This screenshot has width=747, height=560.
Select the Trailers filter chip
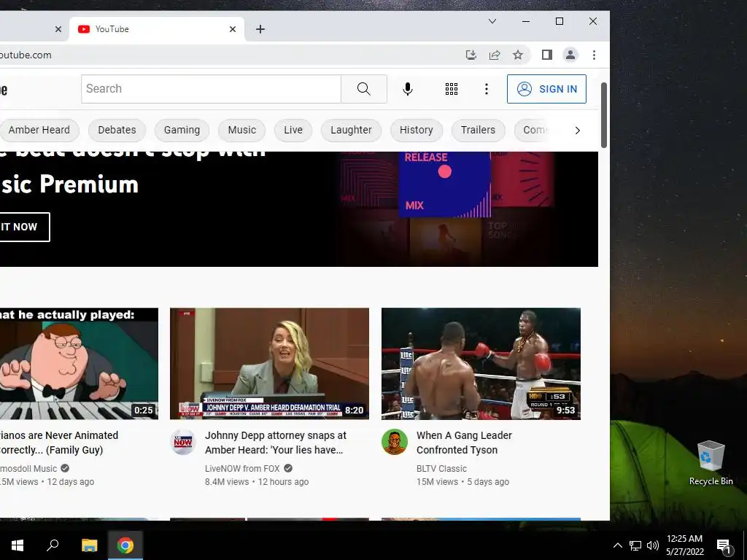pos(478,130)
